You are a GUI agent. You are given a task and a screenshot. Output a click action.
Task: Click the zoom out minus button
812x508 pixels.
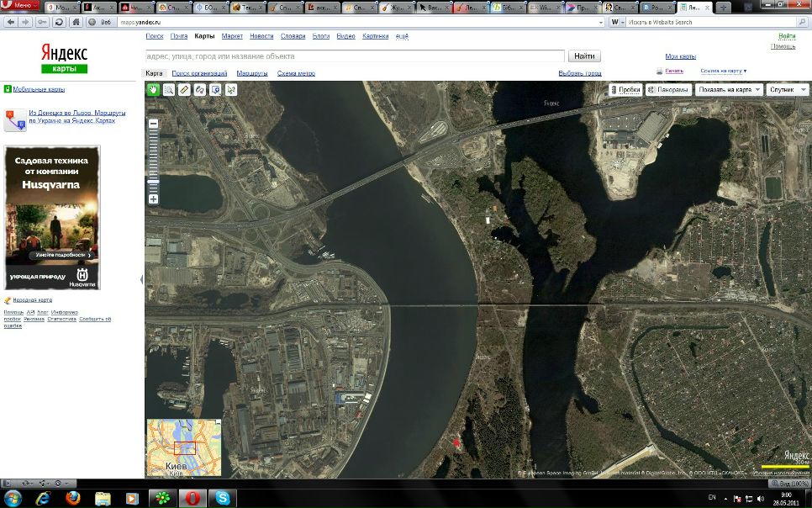tap(154, 124)
